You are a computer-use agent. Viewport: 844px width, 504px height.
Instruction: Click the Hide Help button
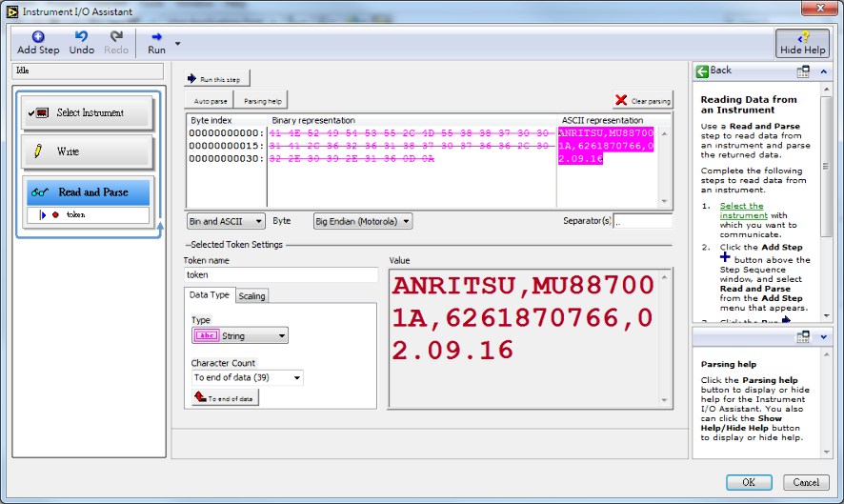tap(802, 43)
